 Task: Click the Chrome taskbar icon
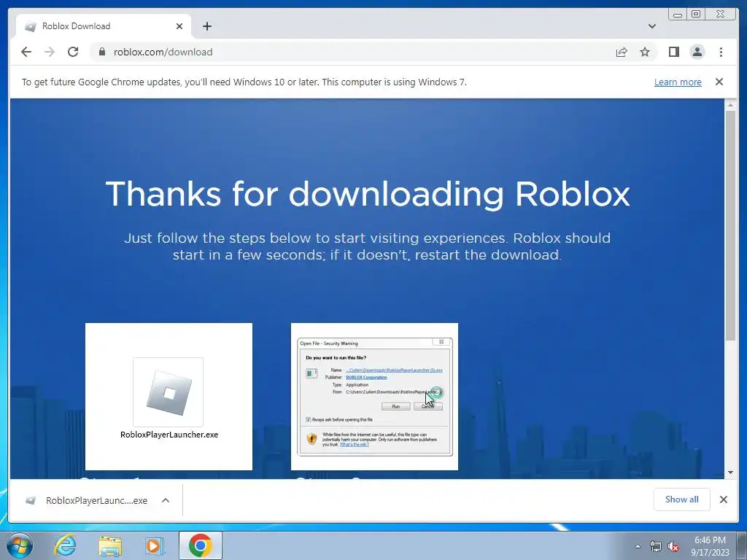[200, 545]
